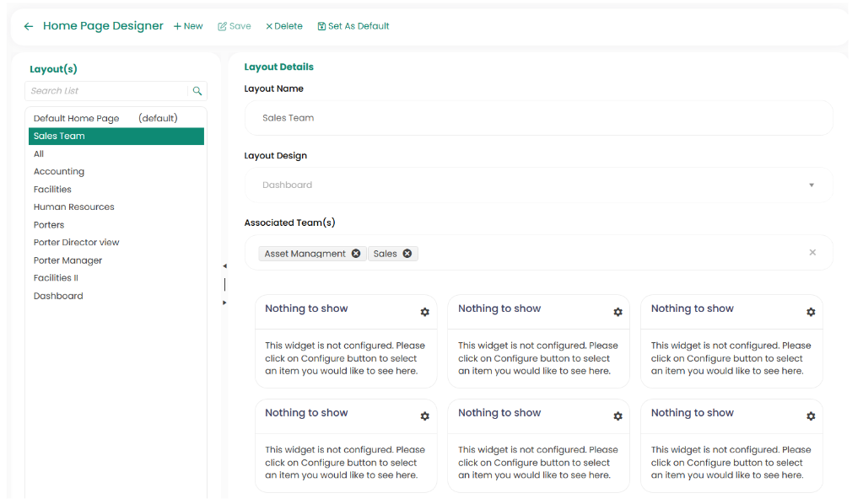Screen dimensions: 863x504
Task: Open configuration for bottom-left widget
Action: 425,416
